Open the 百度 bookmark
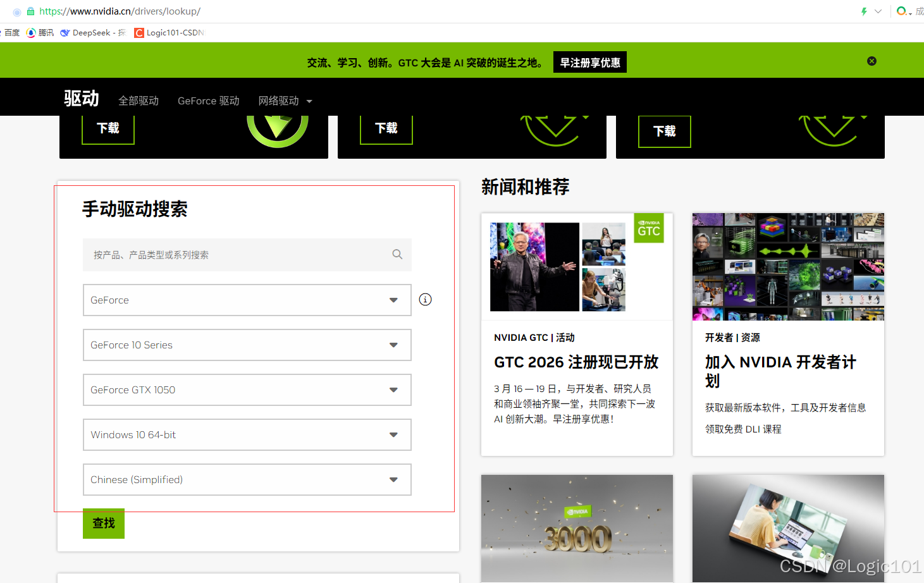 pos(11,33)
